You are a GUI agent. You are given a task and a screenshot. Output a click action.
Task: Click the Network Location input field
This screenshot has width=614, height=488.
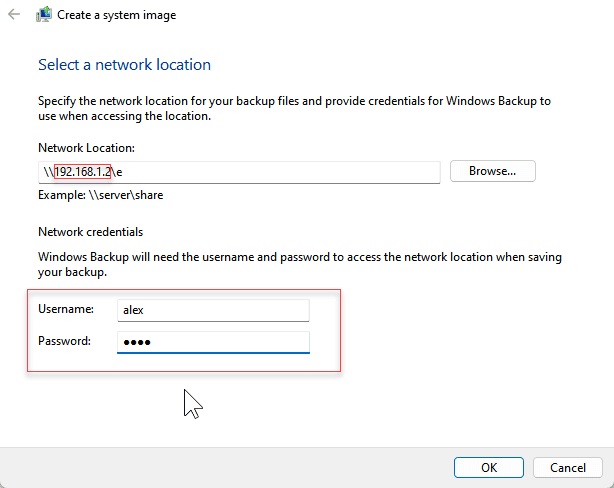(x=239, y=172)
